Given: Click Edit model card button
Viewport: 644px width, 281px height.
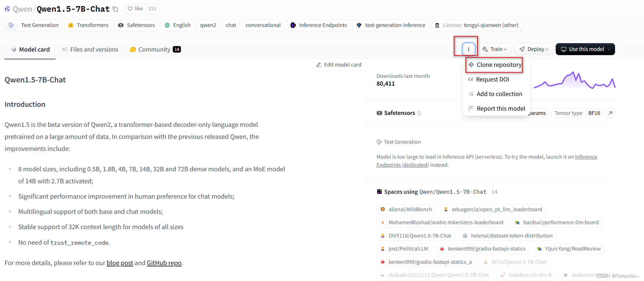Looking at the screenshot, I should coord(339,65).
